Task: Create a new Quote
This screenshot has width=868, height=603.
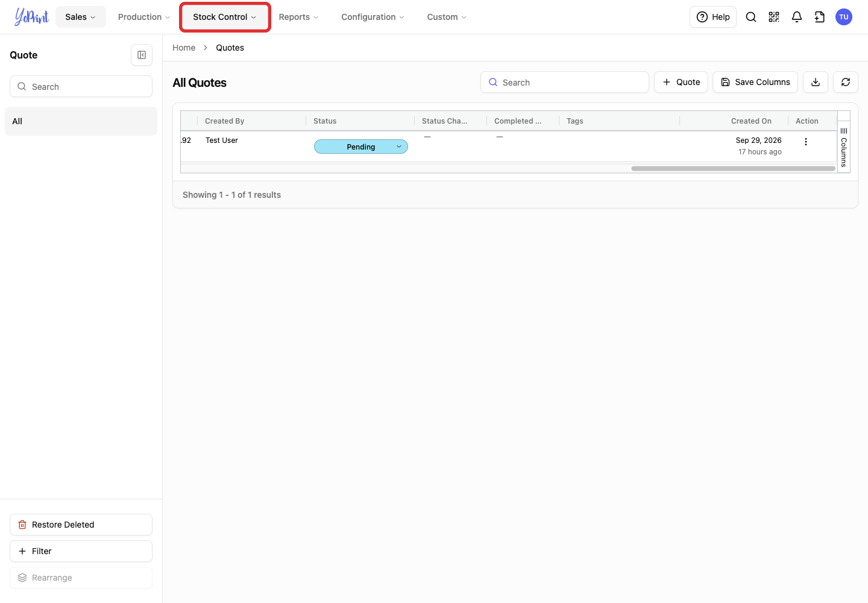Action: [x=681, y=82]
